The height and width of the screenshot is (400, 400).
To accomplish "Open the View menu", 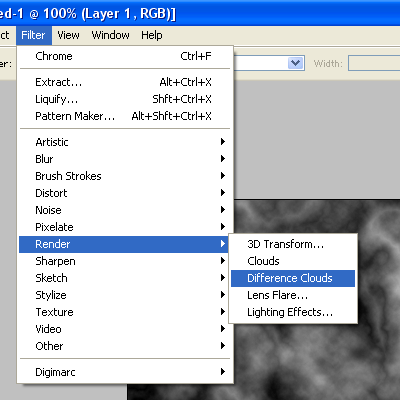I will pos(68,35).
